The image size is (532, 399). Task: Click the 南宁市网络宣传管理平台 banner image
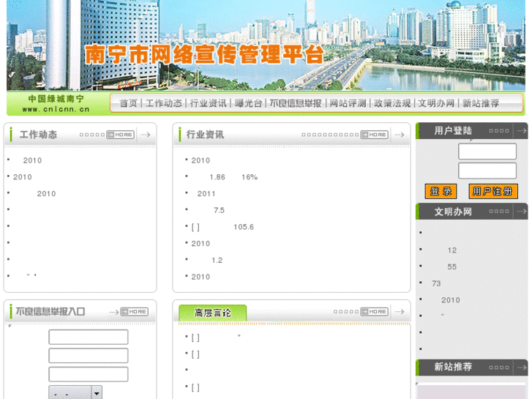pos(266,45)
